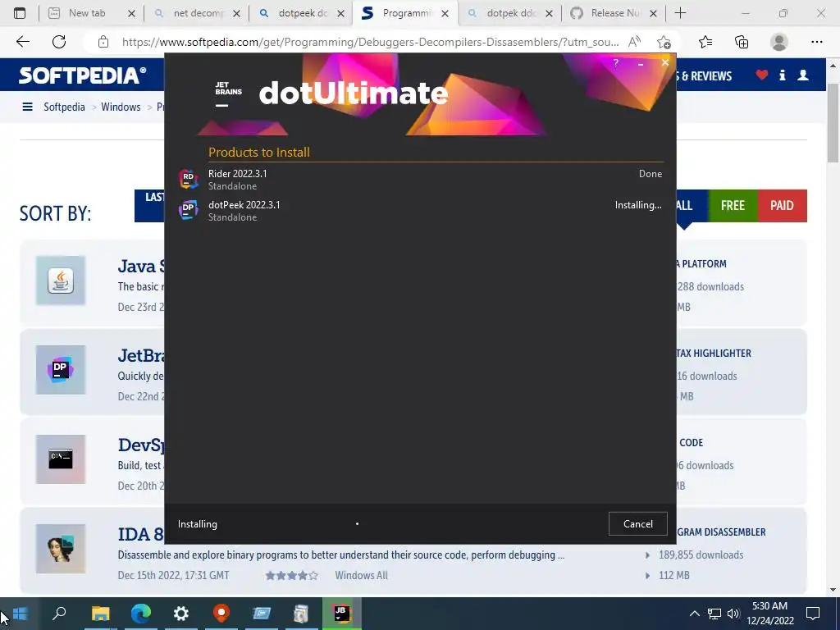Refresh the Softpedia page
840x630 pixels.
point(59,42)
